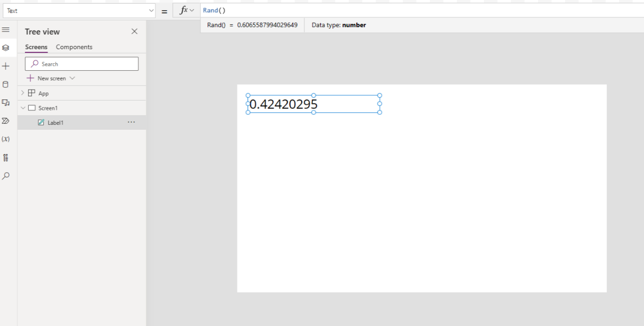Select Label1 in the tree view
Screen dimensions: 644x326
click(57, 122)
